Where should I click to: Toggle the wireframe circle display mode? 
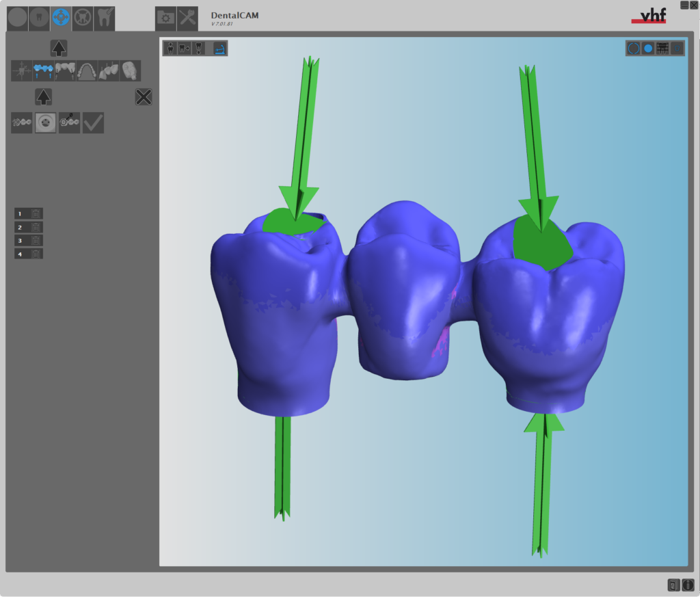tap(634, 48)
